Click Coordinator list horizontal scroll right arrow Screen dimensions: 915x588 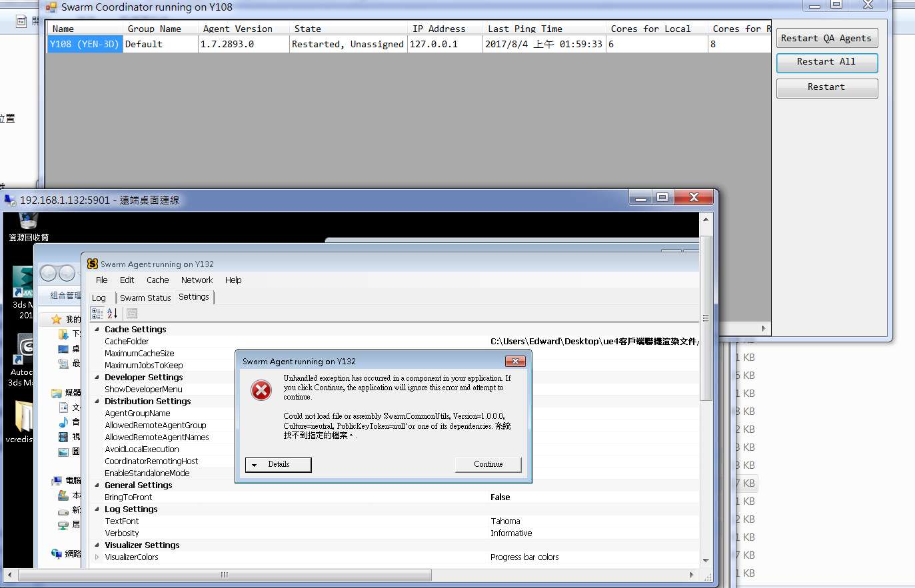point(764,328)
